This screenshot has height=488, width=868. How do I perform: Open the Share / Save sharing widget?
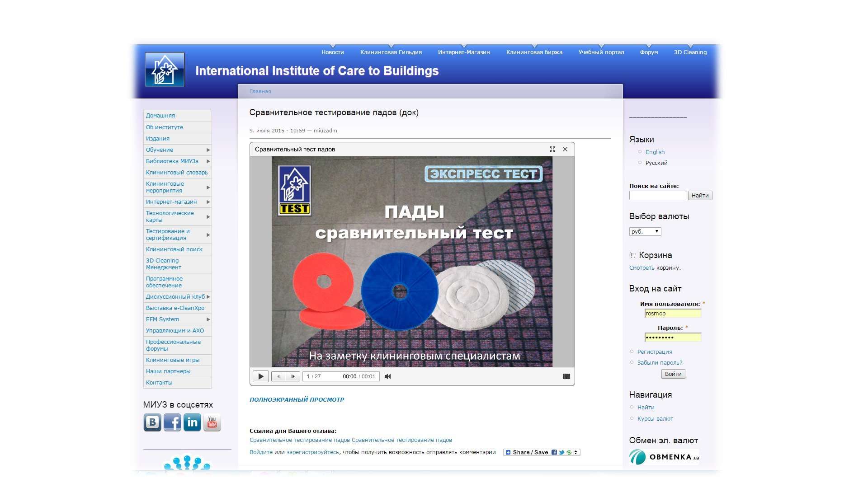coord(542,452)
